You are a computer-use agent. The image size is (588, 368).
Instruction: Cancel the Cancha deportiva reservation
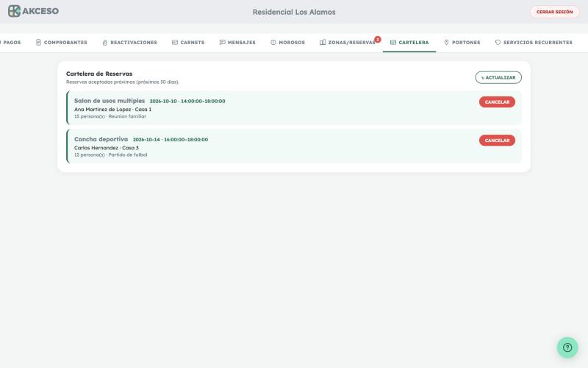[x=497, y=140]
